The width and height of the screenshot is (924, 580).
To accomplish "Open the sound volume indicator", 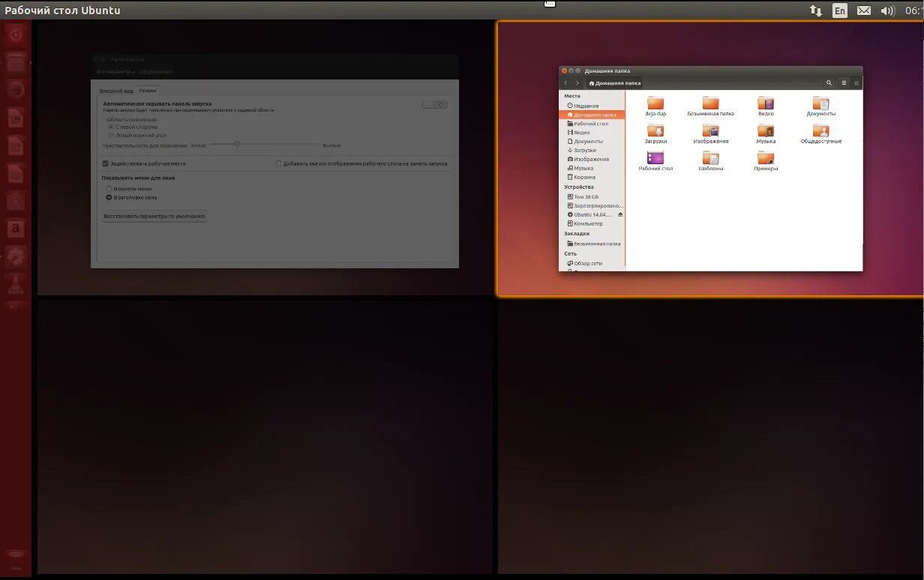I will pyautogui.click(x=888, y=10).
